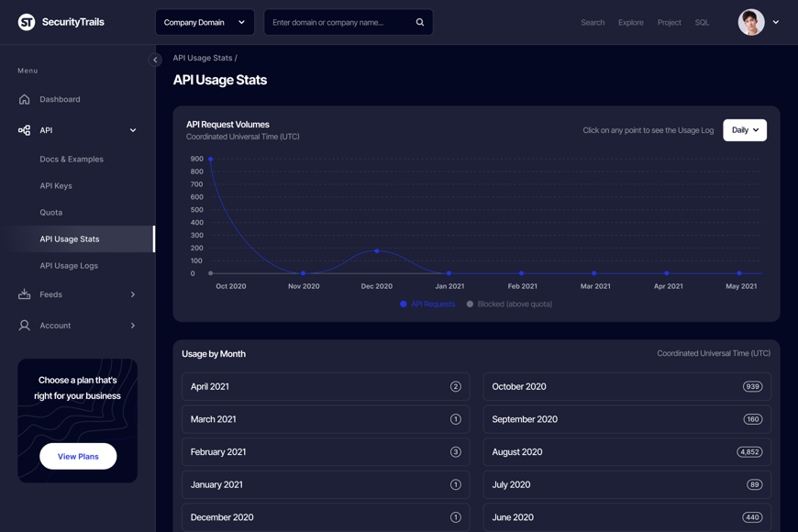Expand the Account submenu arrow
The image size is (798, 532).
tap(133, 326)
